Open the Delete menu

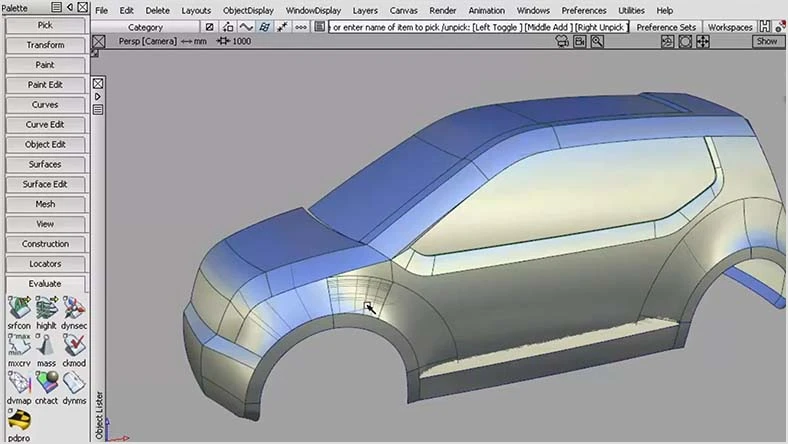tap(157, 10)
